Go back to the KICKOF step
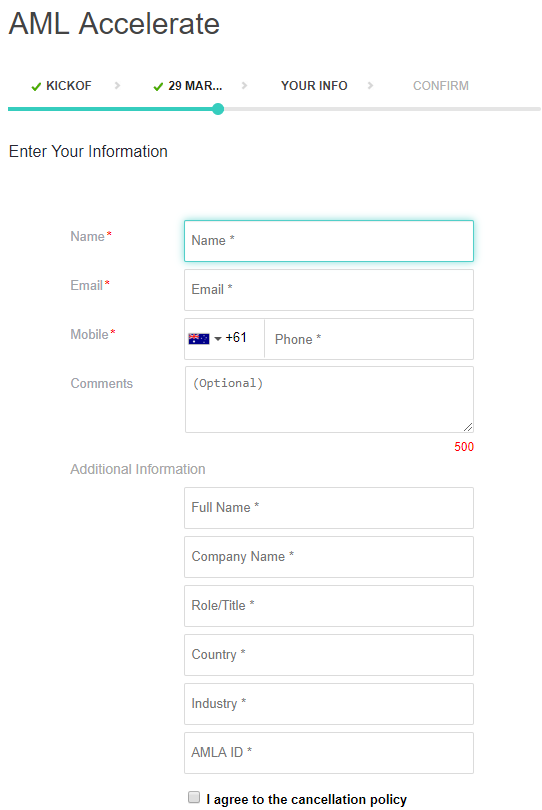The image size is (542, 810). coord(69,86)
